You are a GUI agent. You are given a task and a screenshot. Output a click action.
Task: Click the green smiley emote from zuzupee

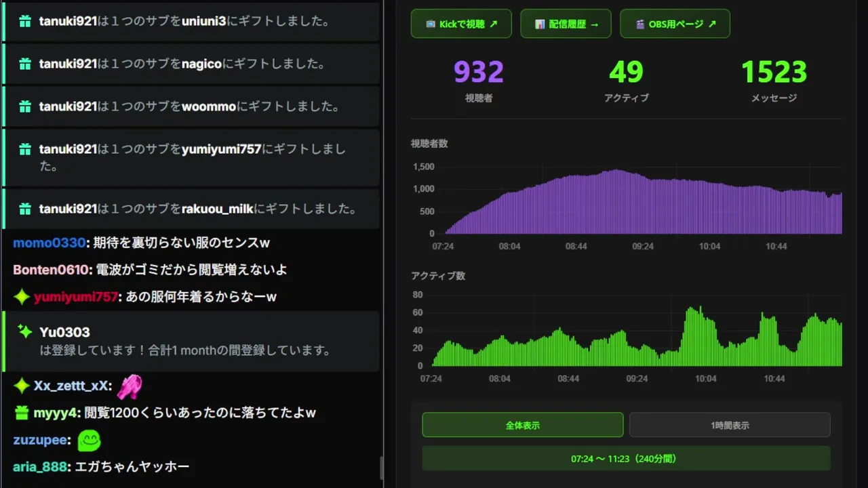coord(89,441)
